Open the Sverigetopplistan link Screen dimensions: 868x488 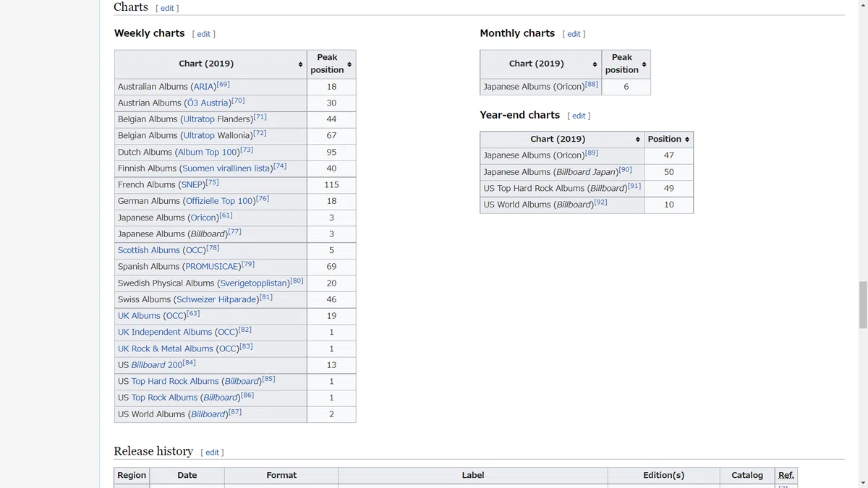(x=255, y=283)
